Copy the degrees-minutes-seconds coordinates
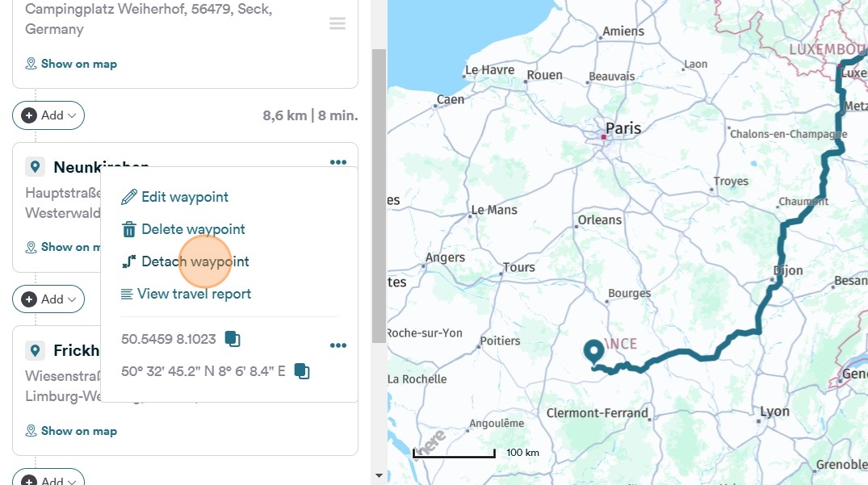868x485 pixels. [x=302, y=371]
